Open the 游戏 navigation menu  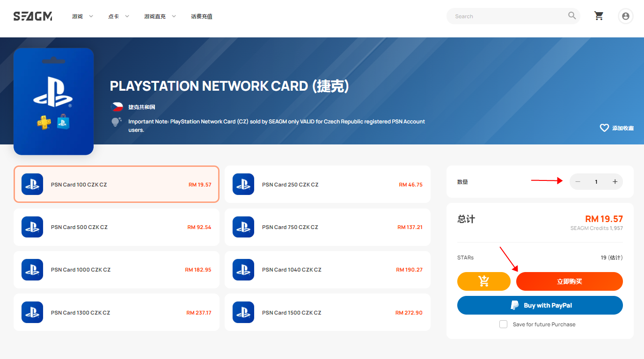tap(77, 16)
